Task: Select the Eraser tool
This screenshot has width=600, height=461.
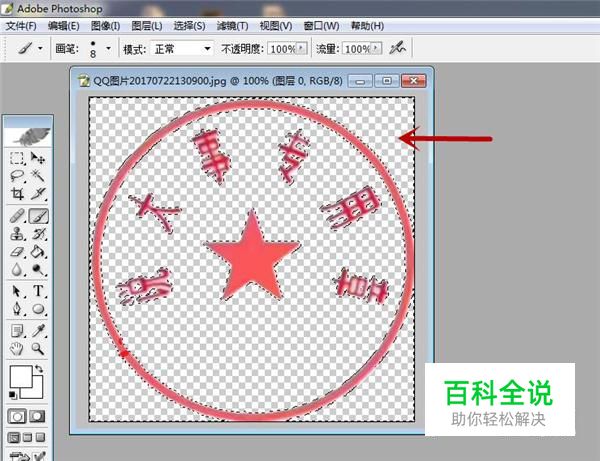Action: 17,252
